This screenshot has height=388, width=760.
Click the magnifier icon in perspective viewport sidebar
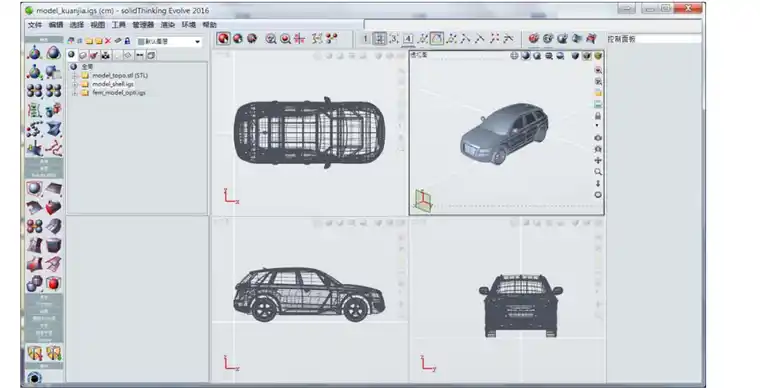598,171
